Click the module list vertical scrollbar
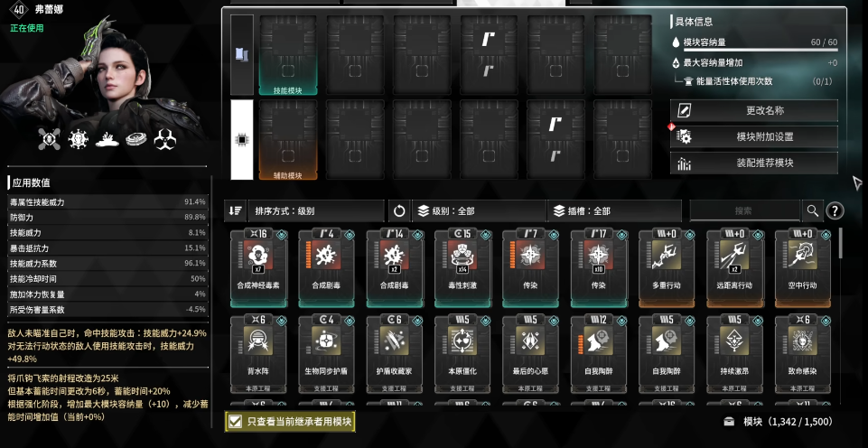Image resolution: width=868 pixels, height=448 pixels. (x=842, y=243)
